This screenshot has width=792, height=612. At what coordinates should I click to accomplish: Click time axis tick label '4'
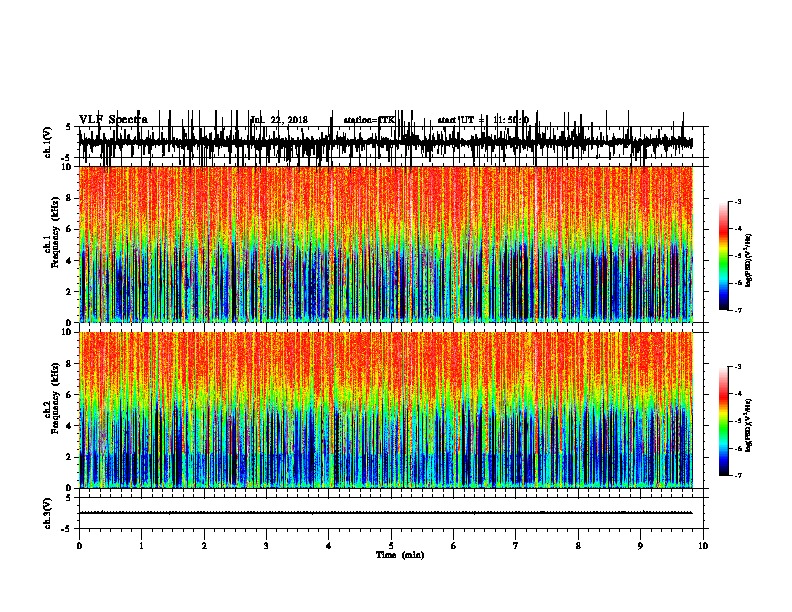(329, 546)
